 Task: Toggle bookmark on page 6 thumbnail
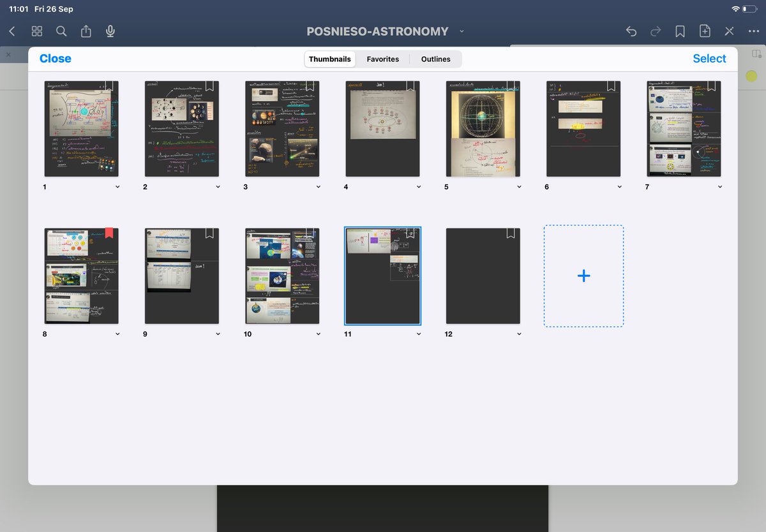[x=611, y=86]
